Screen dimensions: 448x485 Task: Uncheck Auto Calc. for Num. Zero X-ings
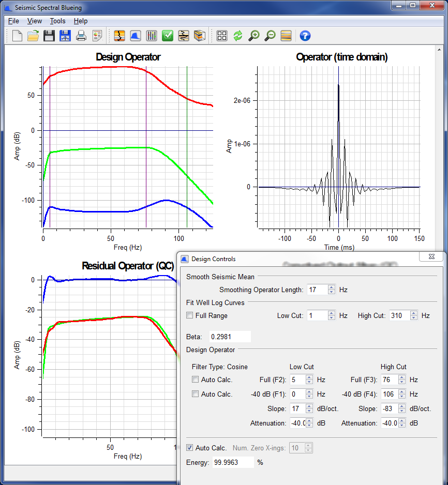point(190,448)
